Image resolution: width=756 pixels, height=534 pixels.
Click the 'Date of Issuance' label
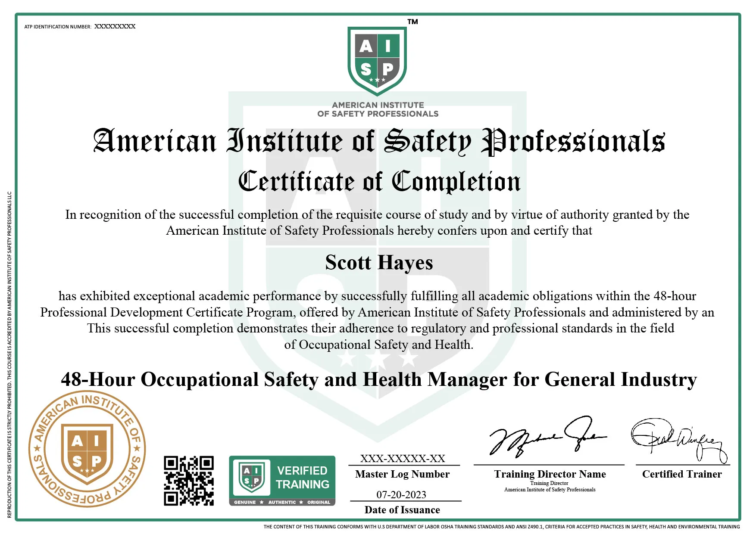[402, 510]
